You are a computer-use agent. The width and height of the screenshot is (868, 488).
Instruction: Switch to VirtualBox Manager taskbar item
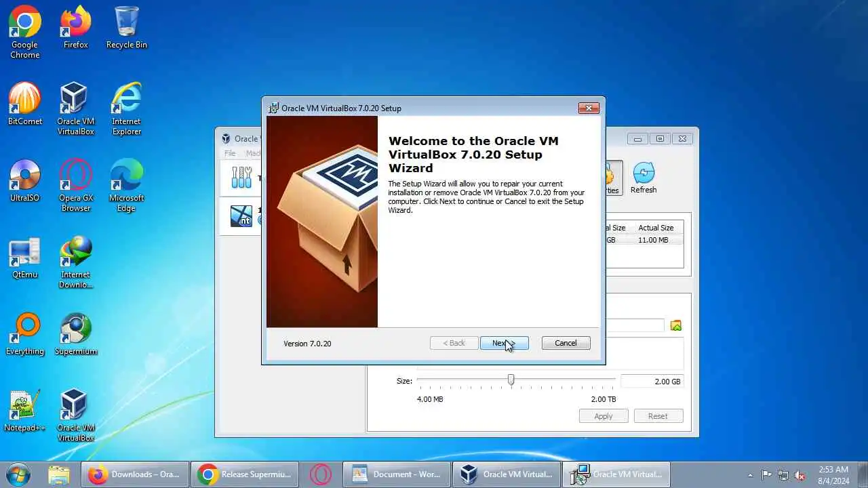point(506,474)
